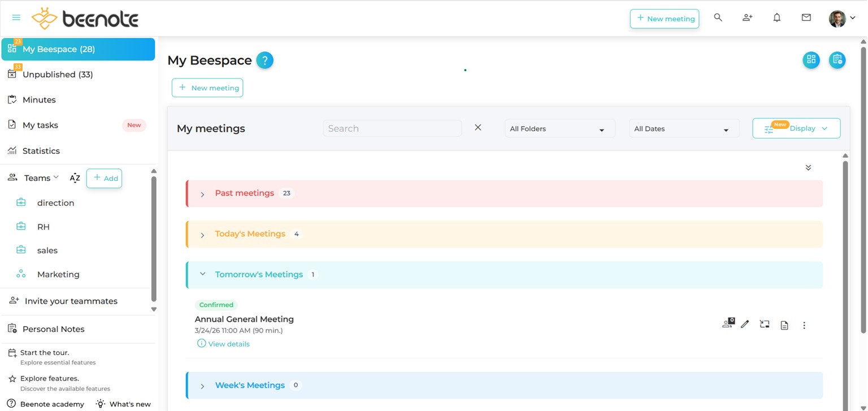Image resolution: width=868 pixels, height=411 pixels.
Task: Sort teams alphabetically with AZ icon
Action: click(x=75, y=178)
